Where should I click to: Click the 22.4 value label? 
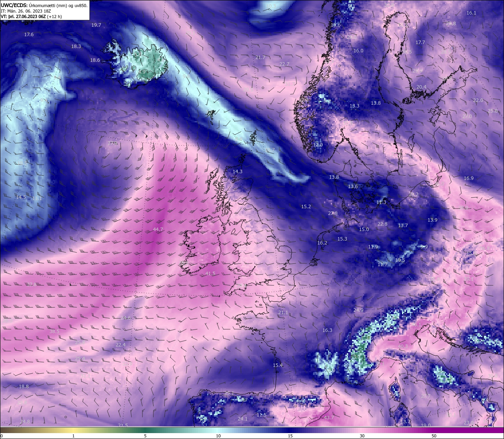coord(120,345)
